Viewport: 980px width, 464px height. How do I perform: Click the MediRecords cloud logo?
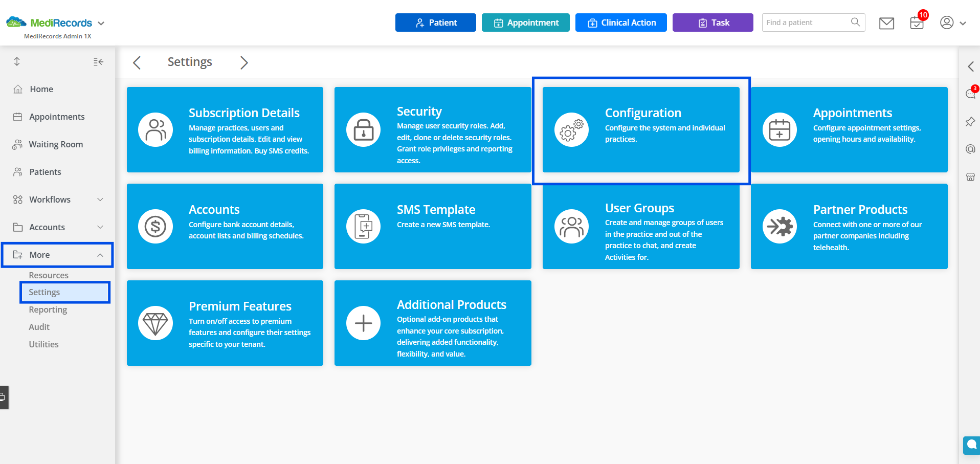coord(16,22)
